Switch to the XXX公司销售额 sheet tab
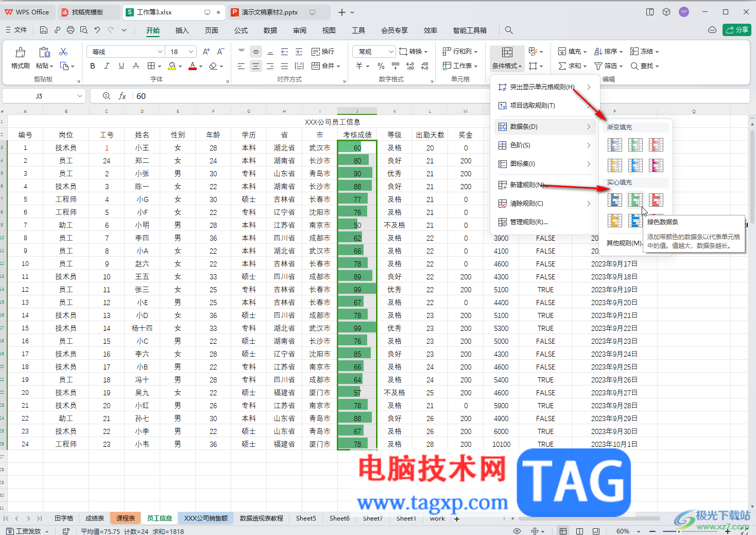756x535 pixels. point(206,518)
